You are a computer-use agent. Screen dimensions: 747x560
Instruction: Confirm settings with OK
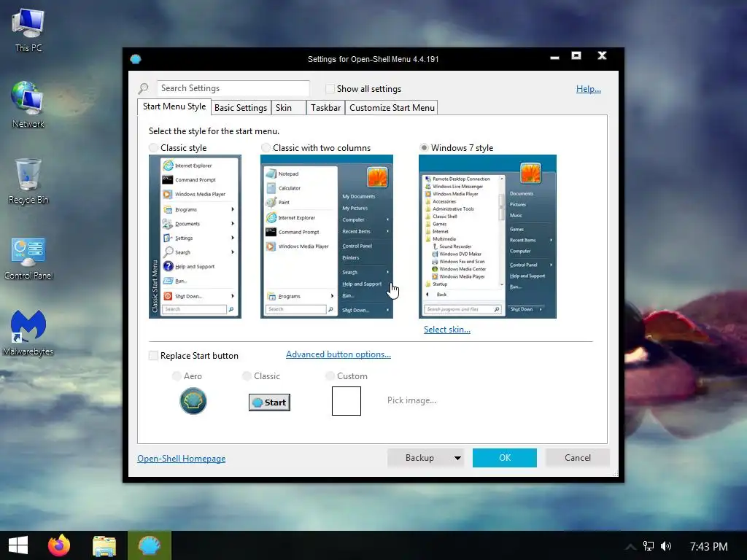[505, 458]
